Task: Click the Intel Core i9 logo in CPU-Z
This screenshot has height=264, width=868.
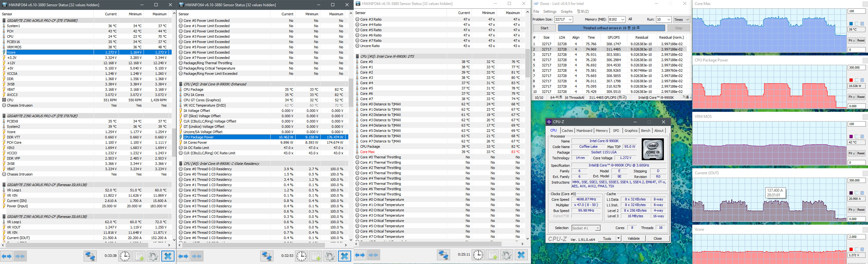Action: click(x=653, y=149)
